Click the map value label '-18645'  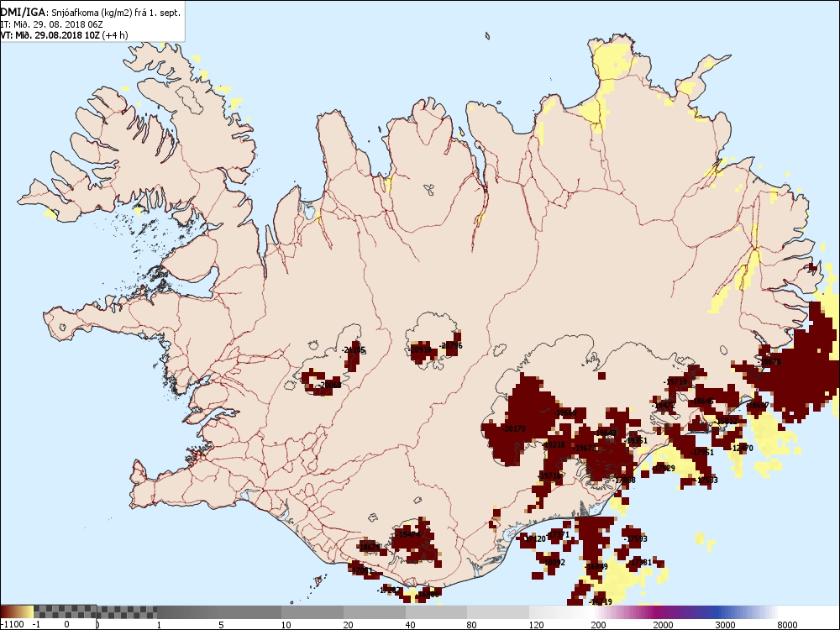point(701,402)
